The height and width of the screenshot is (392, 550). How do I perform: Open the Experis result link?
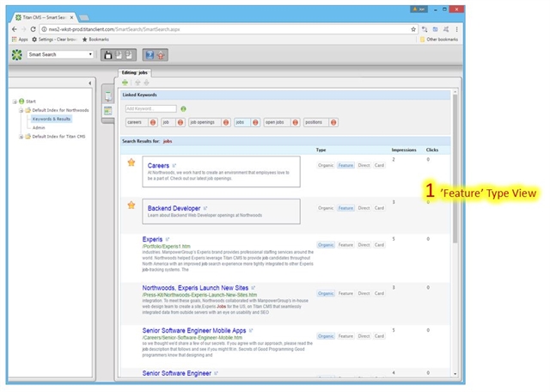point(152,239)
